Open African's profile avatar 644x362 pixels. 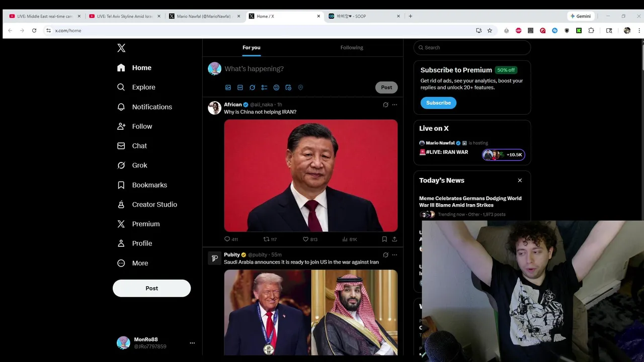(214, 108)
